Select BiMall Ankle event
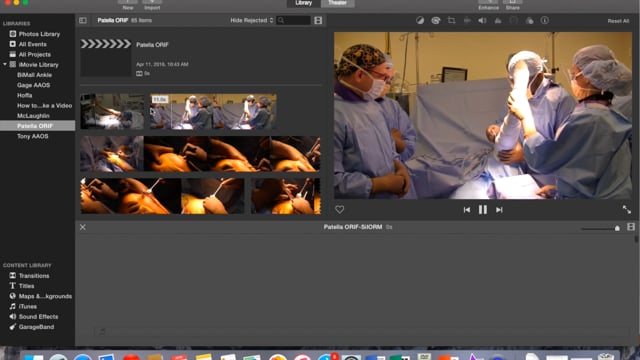Viewport: 640px width, 360px height. (34, 75)
